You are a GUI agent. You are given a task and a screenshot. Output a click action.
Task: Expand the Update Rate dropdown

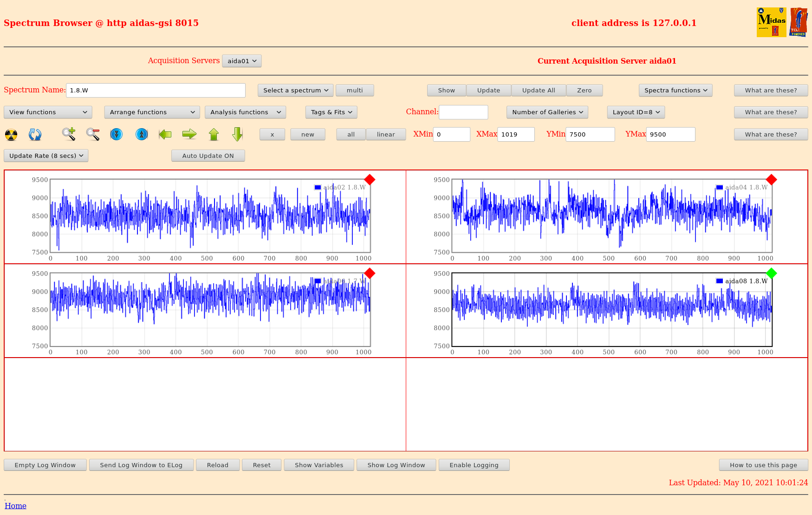(x=46, y=156)
